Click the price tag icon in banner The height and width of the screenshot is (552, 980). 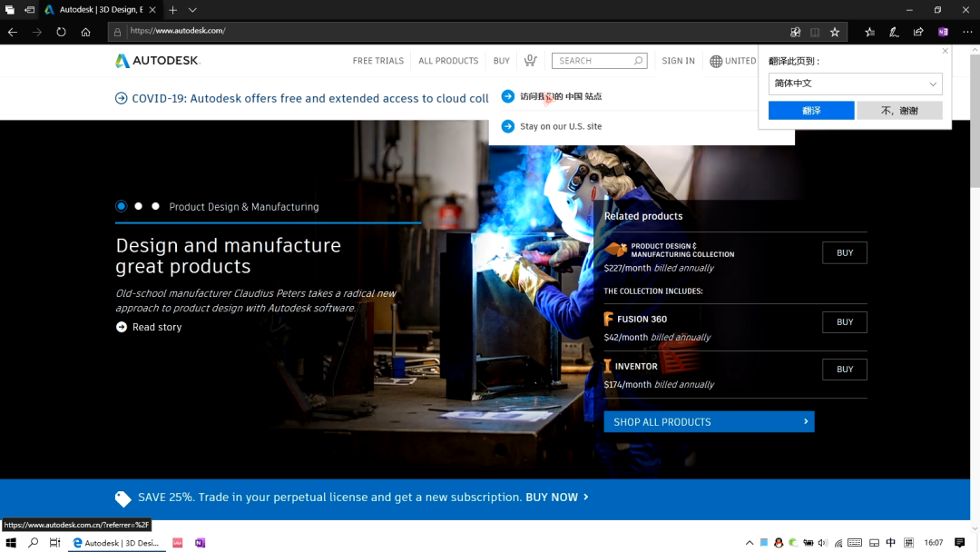click(123, 498)
